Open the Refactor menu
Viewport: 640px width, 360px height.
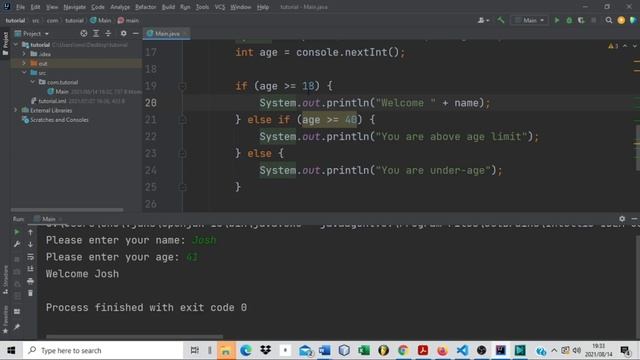click(146, 7)
